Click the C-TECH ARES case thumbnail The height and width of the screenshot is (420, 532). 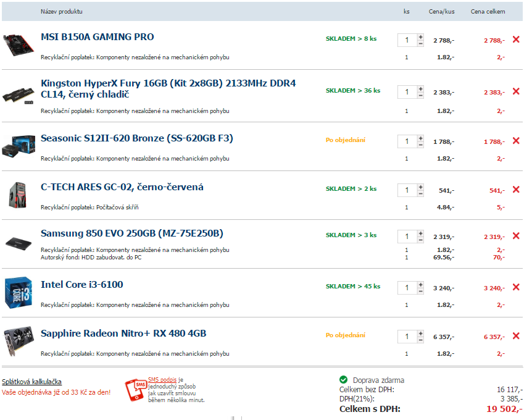pos(18,195)
